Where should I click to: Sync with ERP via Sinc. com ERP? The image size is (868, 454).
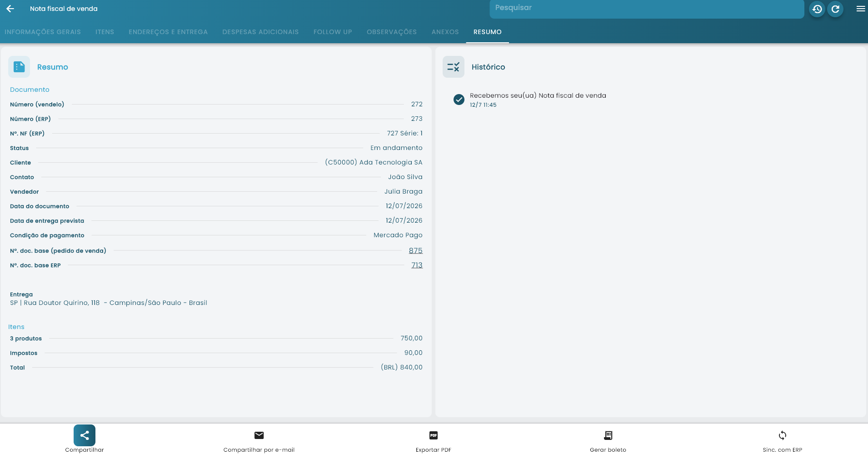tap(783, 435)
